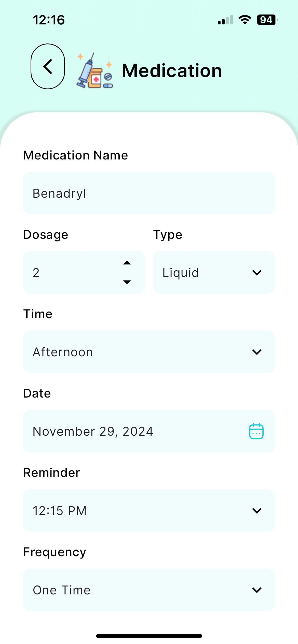Open the 12:15 PM reminder dropdown
Image resolution: width=298 pixels, height=644 pixels.
coord(149,510)
